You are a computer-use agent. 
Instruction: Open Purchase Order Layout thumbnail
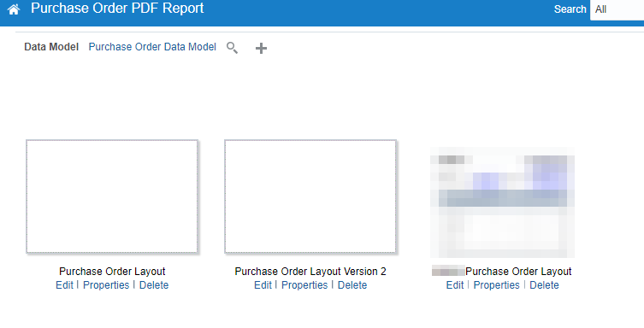(x=112, y=196)
